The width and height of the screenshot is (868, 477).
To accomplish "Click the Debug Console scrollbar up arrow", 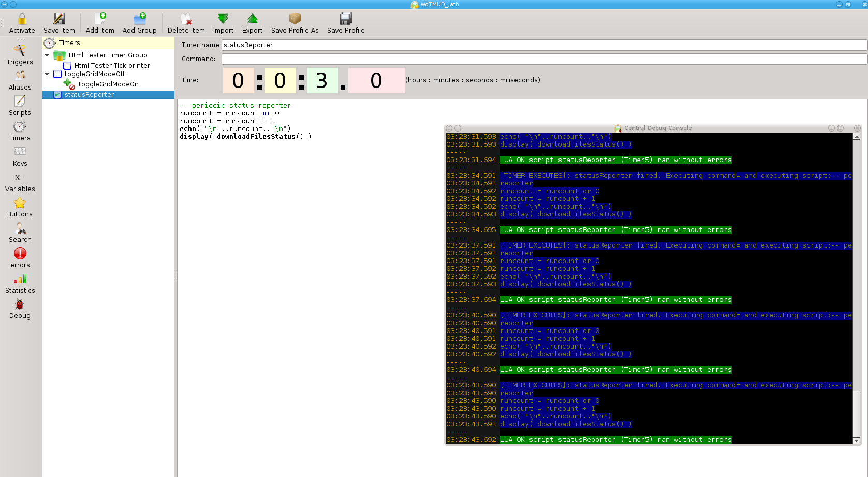I will point(857,137).
